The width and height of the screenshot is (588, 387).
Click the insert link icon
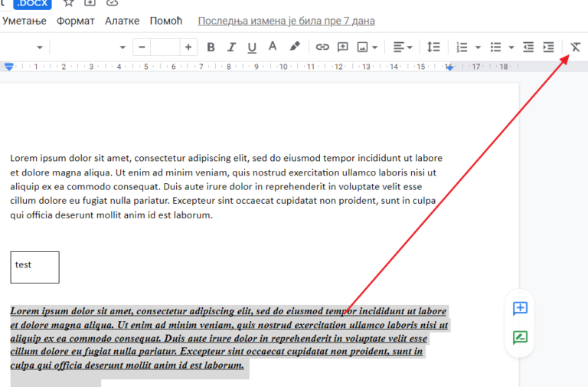point(322,48)
